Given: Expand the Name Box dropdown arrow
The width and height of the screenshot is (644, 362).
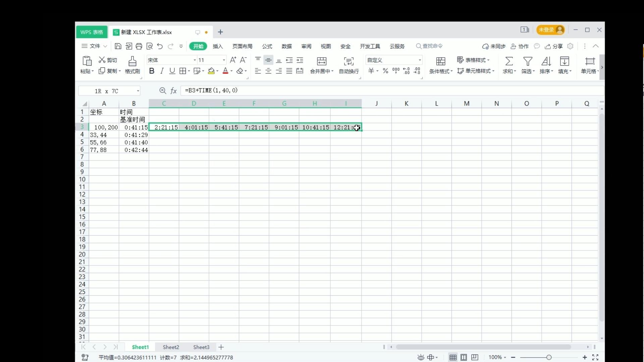Looking at the screenshot, I should coord(138,91).
